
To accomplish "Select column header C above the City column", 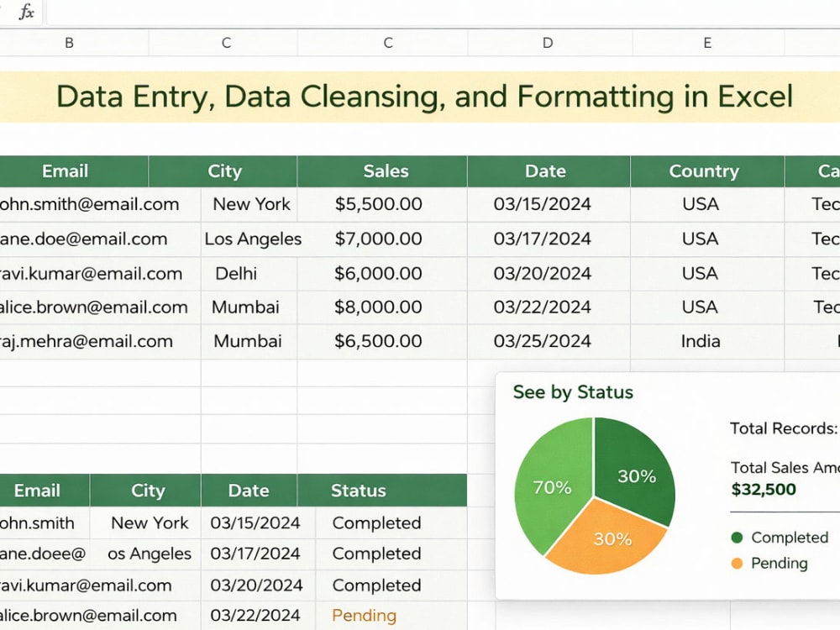I will click(x=226, y=43).
